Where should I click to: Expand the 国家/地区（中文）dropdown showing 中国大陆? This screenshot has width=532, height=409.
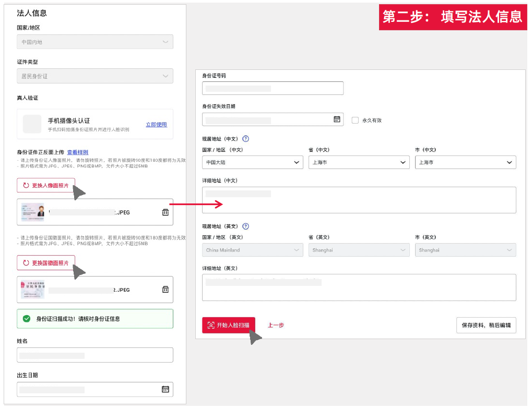pyautogui.click(x=252, y=162)
